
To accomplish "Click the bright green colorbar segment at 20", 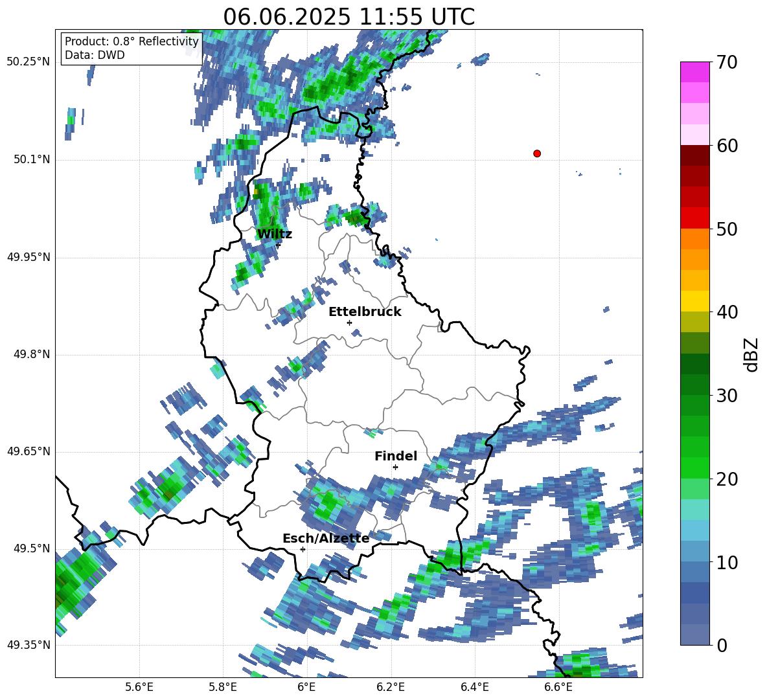I will click(694, 468).
